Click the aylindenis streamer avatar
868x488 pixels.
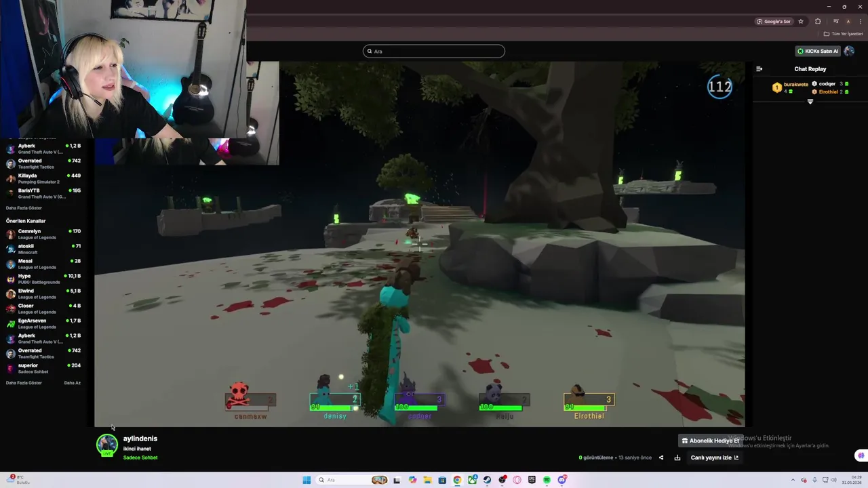coord(106,445)
